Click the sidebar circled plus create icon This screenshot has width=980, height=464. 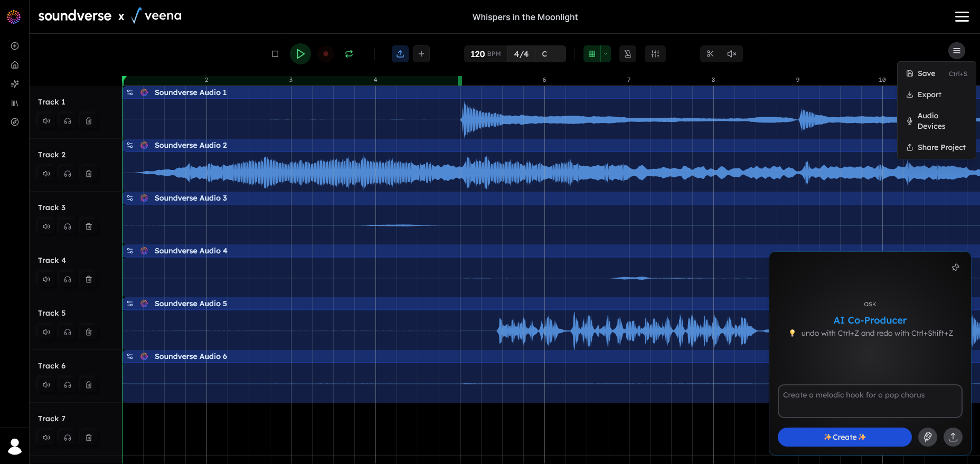[15, 46]
